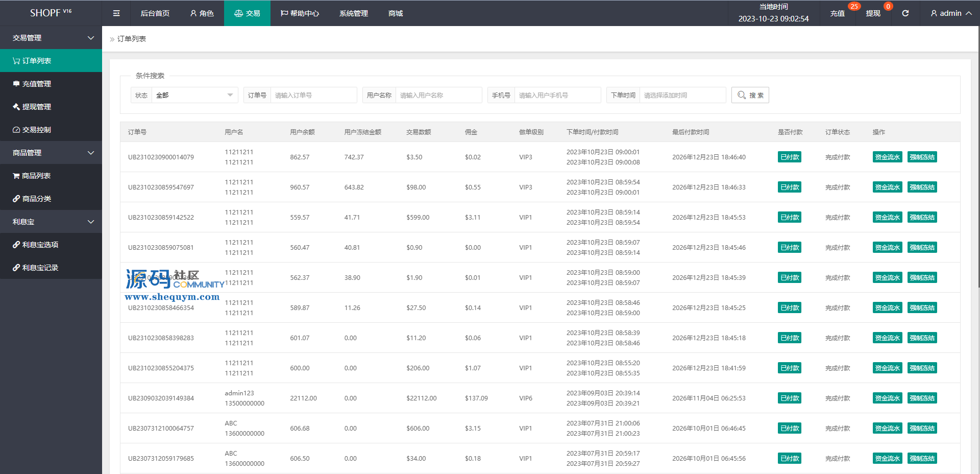Viewport: 980px width, 474px height.
Task: Click the gauge icon beside 交易控制
Action: coord(16,130)
